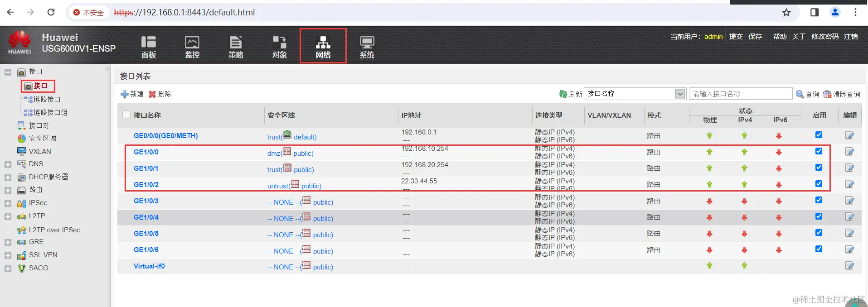Toggle enable checkbox for GE1/0/4
Screen dimensions: 868x307
tap(819, 216)
